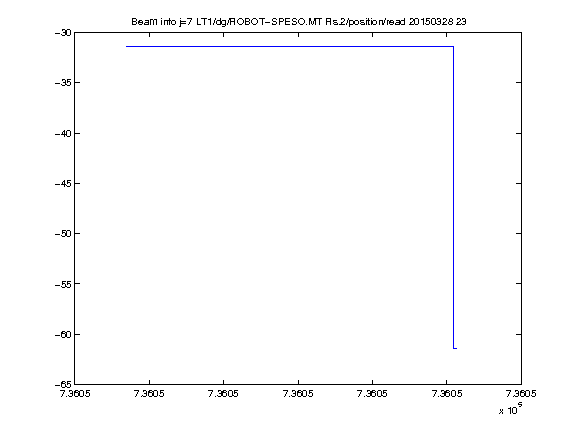
Task: Click the -40 y-axis tick label
Action: click(x=63, y=133)
